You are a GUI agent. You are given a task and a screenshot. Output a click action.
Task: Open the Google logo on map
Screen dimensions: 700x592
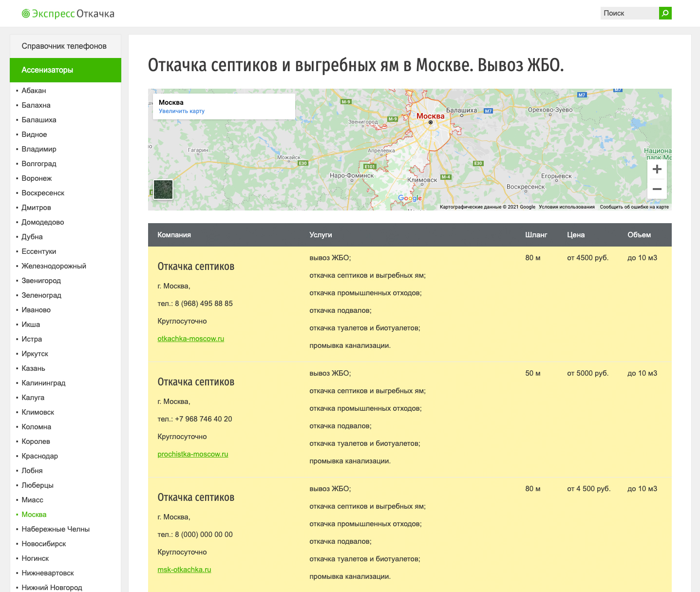point(410,198)
